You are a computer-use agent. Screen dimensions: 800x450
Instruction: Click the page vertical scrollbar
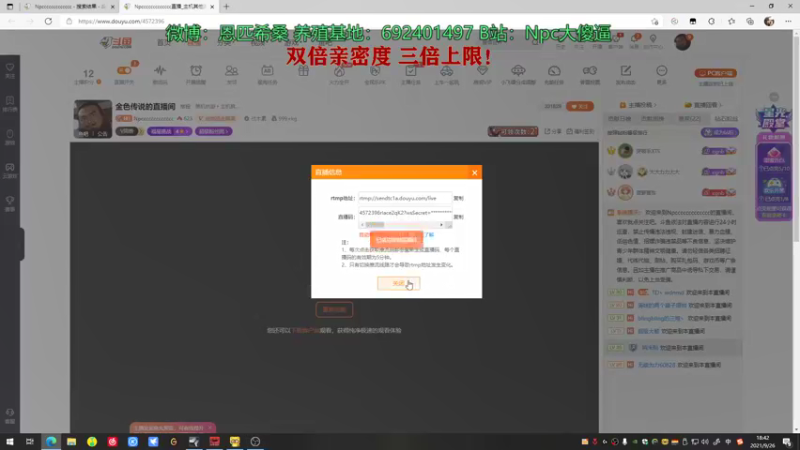pos(796,137)
